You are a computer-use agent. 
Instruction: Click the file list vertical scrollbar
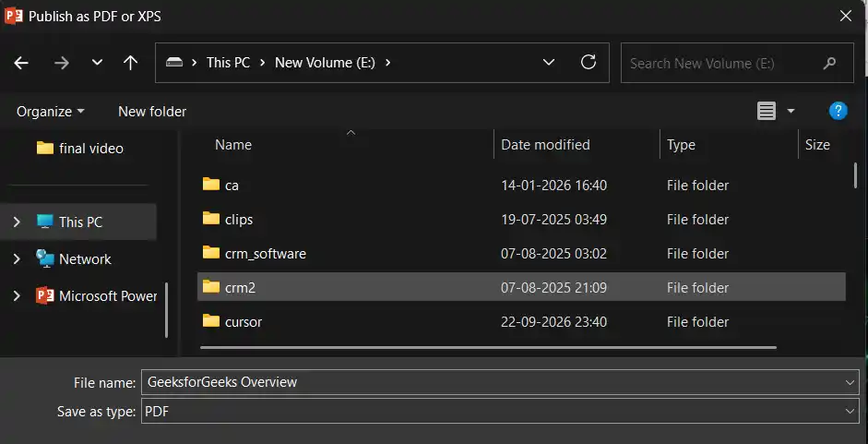[855, 174]
